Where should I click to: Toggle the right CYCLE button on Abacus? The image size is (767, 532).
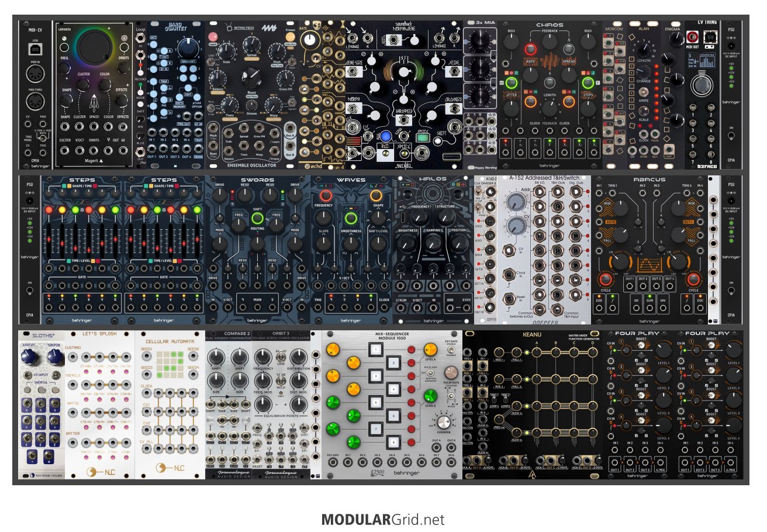pos(694,279)
